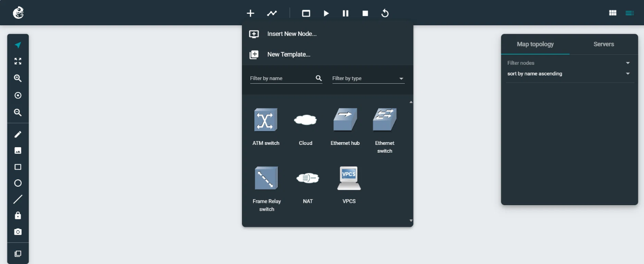
Task: Zoom out of the map
Action: (x=18, y=112)
